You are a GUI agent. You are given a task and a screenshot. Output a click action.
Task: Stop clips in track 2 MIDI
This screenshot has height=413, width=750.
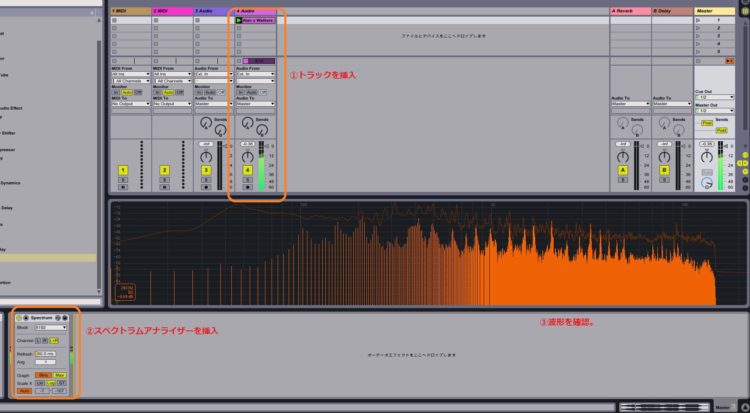pyautogui.click(x=156, y=61)
